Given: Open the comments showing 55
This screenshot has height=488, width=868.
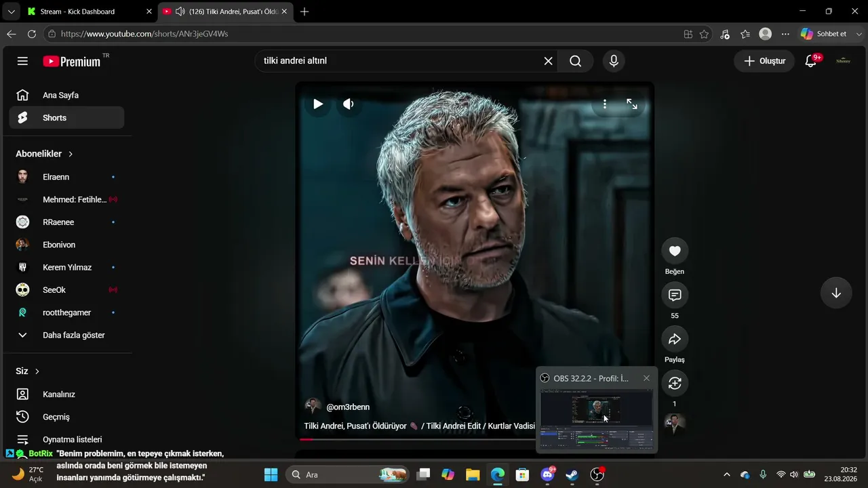Looking at the screenshot, I should 675,295.
